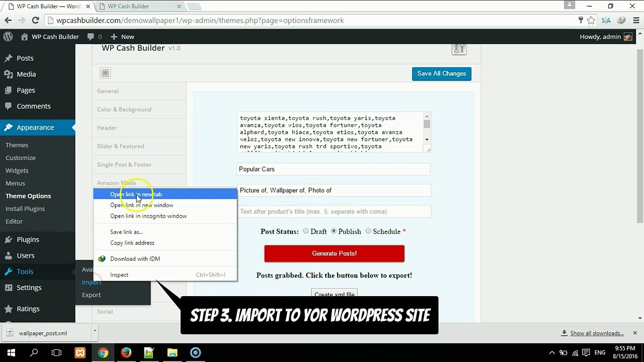Viewport: 644px width, 362px height.
Task: Open Notepad++ from the taskbar
Action: [x=149, y=352]
